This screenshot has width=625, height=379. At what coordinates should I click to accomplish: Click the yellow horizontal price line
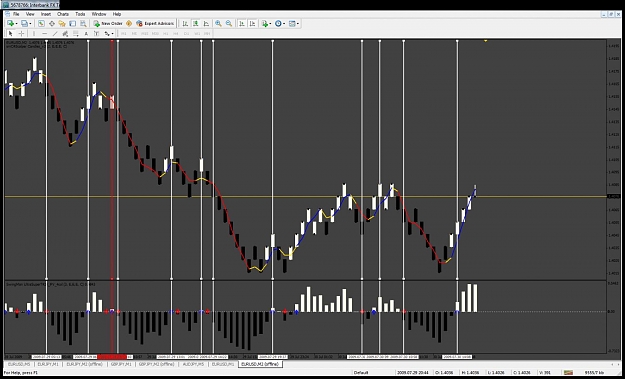pos(305,196)
